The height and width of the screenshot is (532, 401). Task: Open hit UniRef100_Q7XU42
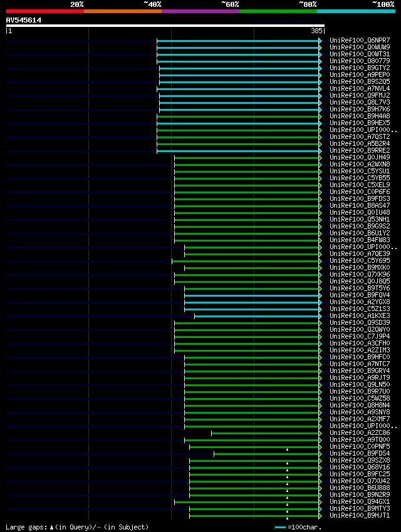pyautogui.click(x=360, y=481)
